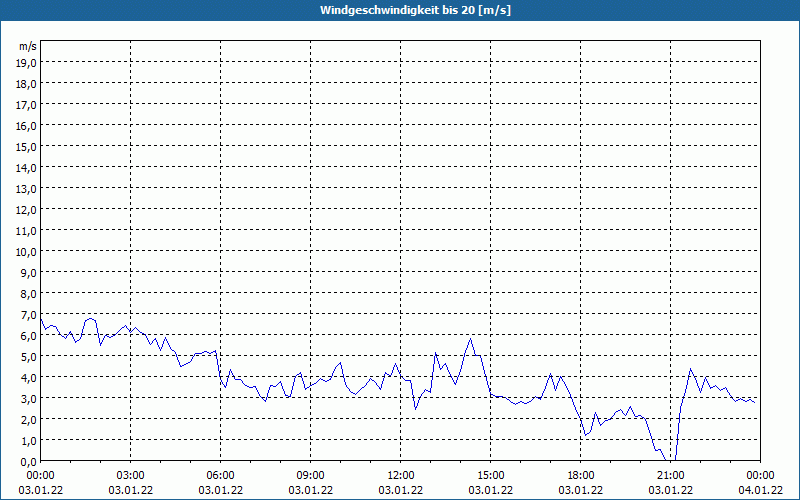Click the 1,0 y-axis label

pos(28,440)
